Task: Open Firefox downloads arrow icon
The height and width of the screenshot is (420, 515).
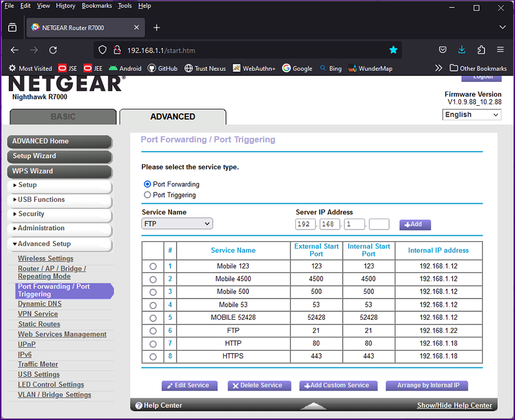Action: [462, 50]
